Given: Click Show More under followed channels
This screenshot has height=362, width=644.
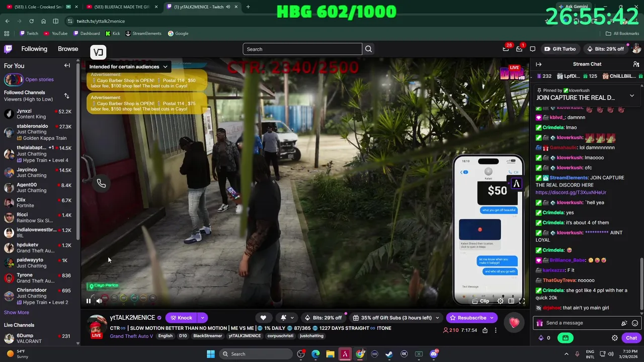Looking at the screenshot, I should pos(17,312).
